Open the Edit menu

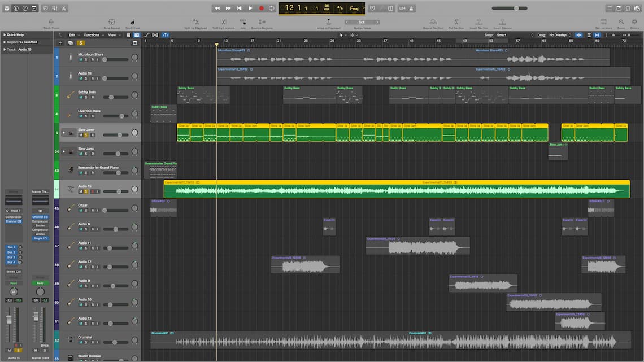pyautogui.click(x=73, y=36)
